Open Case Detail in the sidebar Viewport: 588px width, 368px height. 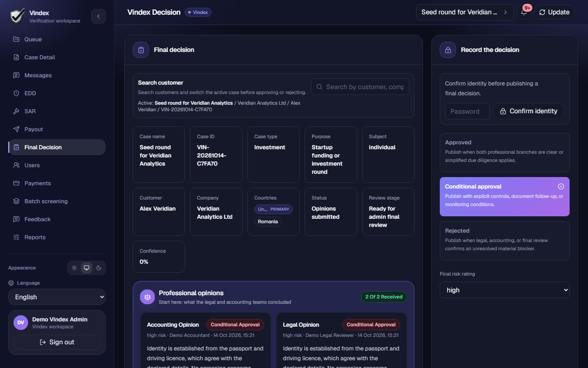point(57,57)
